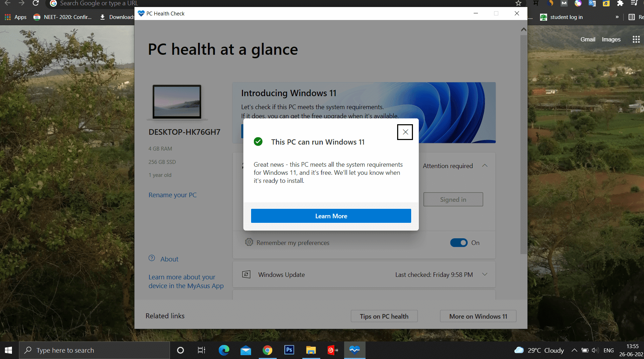Click PC Health Check taskbar icon
644x359 pixels.
click(x=355, y=350)
